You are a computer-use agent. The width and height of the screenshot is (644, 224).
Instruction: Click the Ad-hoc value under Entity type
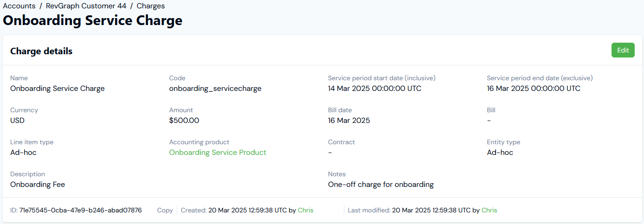[500, 152]
